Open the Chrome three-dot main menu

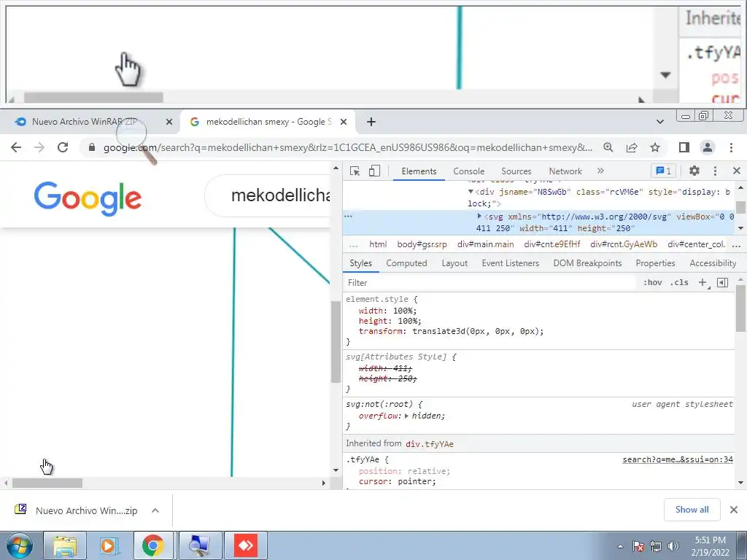point(731,147)
